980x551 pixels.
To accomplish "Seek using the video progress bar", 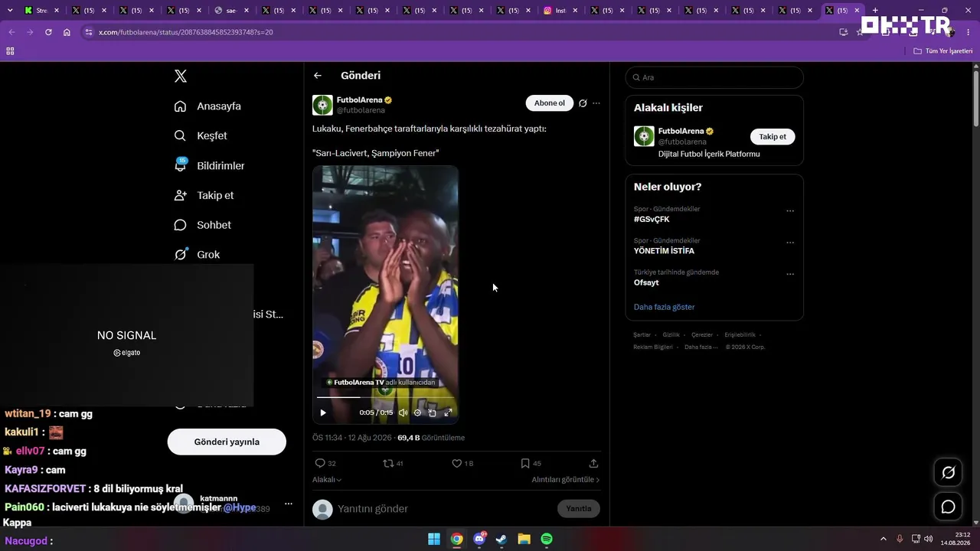I will [386, 397].
